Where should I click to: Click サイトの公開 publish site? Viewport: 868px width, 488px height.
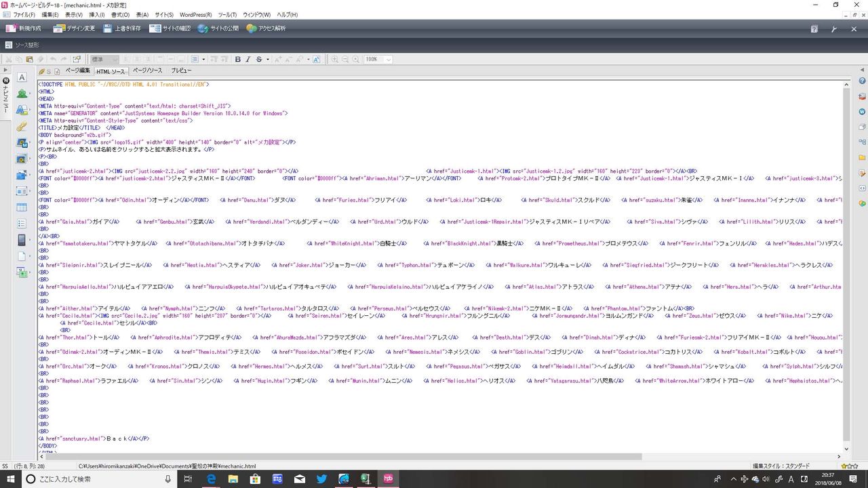(x=218, y=28)
